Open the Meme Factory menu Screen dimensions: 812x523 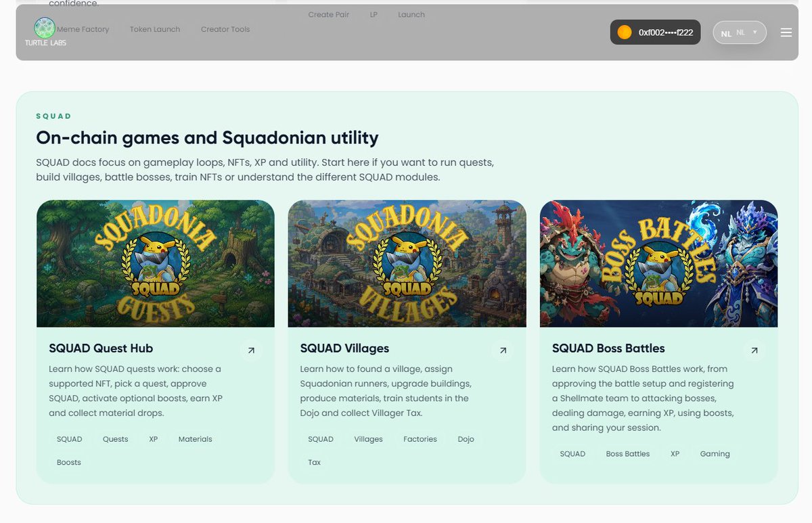coord(83,29)
